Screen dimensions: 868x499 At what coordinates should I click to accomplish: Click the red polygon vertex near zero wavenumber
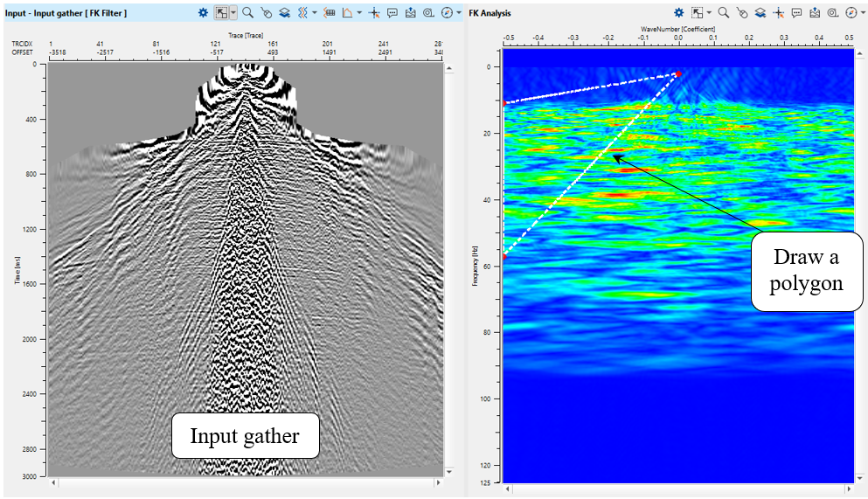pos(677,74)
